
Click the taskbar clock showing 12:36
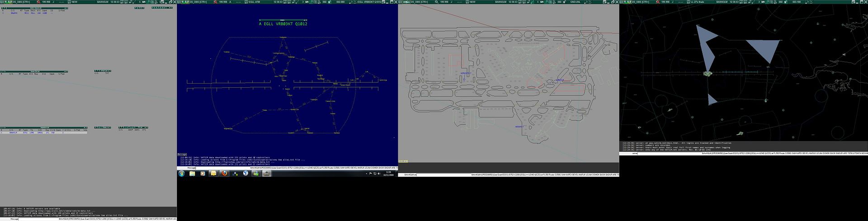[389, 174]
